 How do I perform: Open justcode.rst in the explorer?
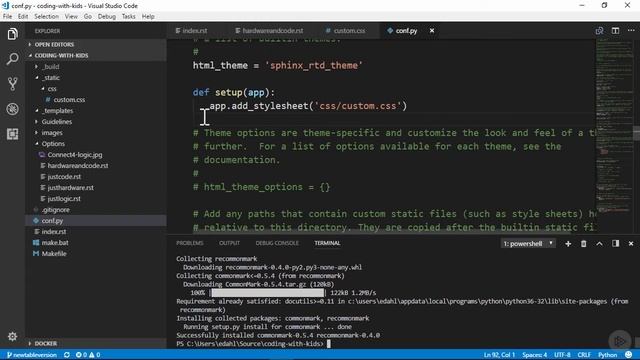click(x=64, y=176)
